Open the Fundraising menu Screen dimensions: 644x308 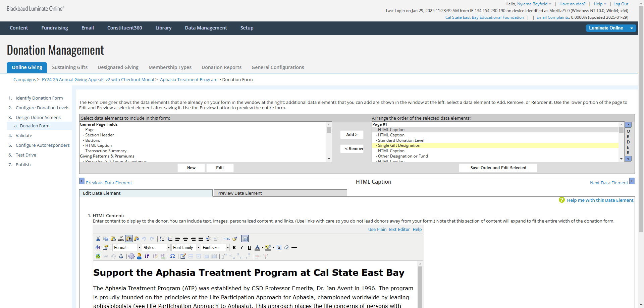coord(55,28)
